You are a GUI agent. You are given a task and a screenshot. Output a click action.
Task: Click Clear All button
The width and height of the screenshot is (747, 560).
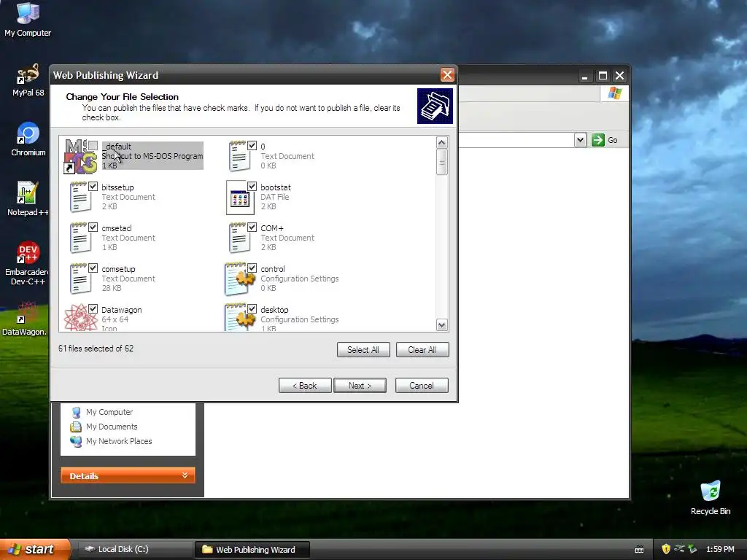point(422,349)
